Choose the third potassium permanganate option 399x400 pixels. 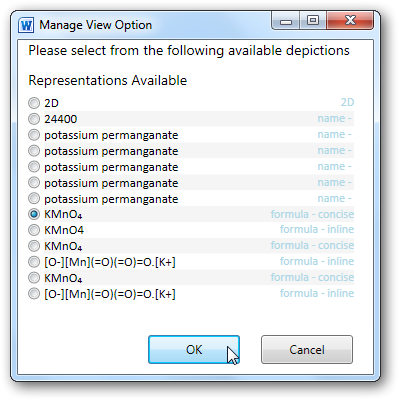(34, 167)
